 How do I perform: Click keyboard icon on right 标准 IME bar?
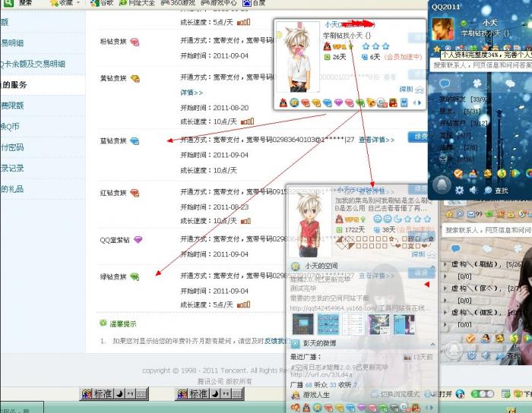237,394
